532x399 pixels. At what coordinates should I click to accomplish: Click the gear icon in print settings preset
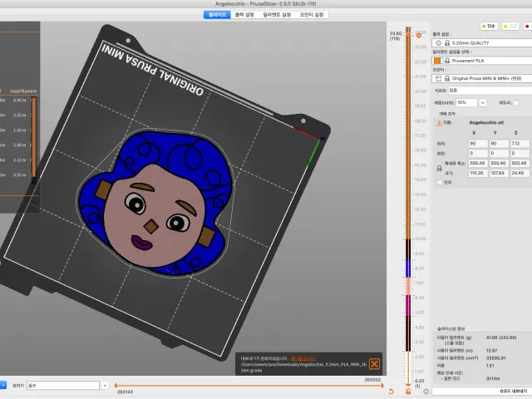coord(438,42)
